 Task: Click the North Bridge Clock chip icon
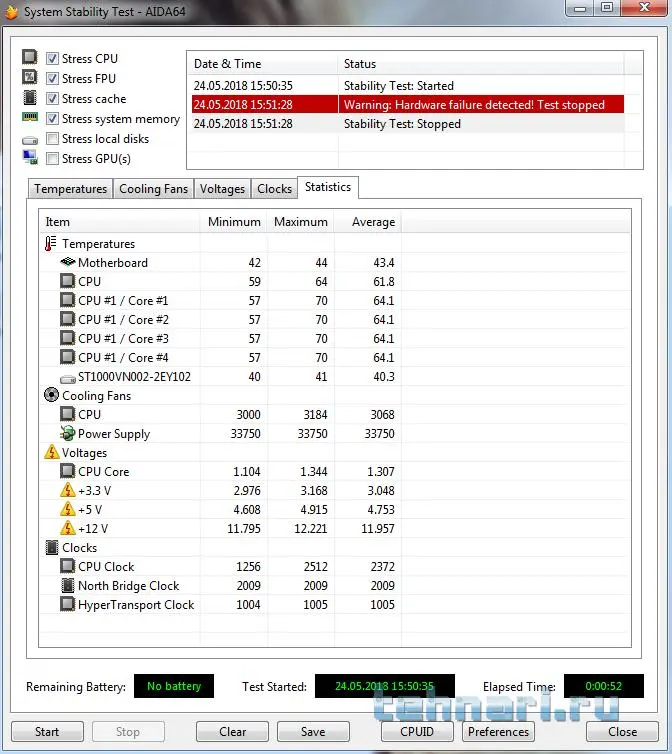[x=68, y=585]
